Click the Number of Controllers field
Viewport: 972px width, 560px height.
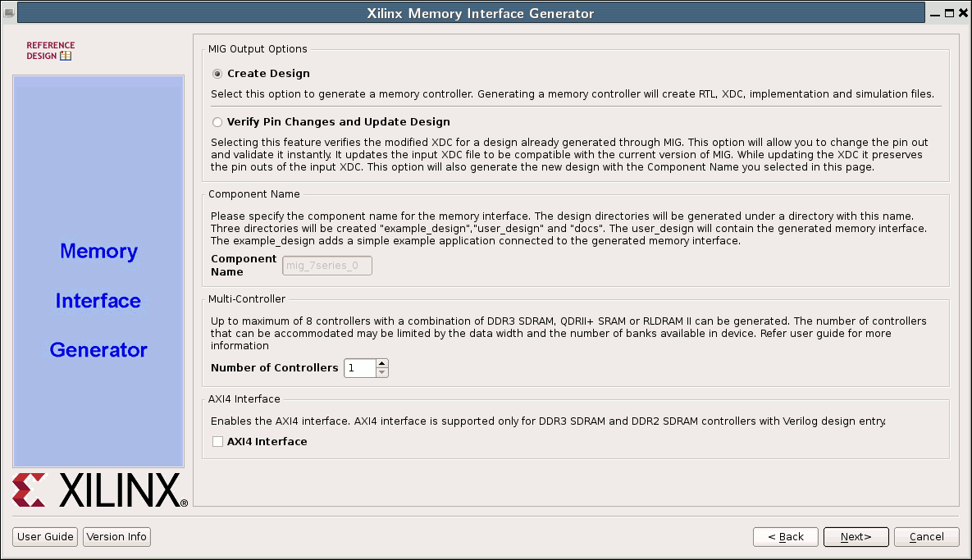point(360,368)
